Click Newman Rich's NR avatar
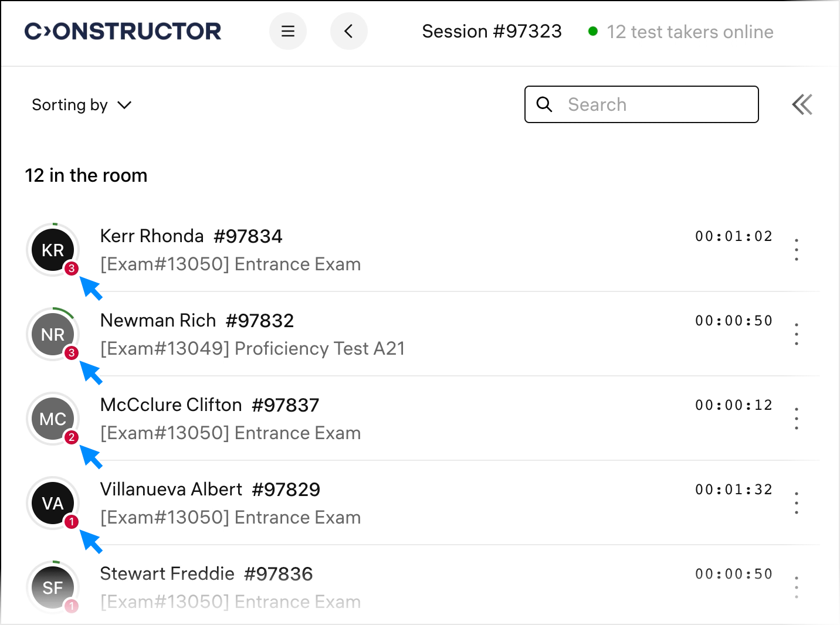This screenshot has width=840, height=625. pyautogui.click(x=52, y=334)
